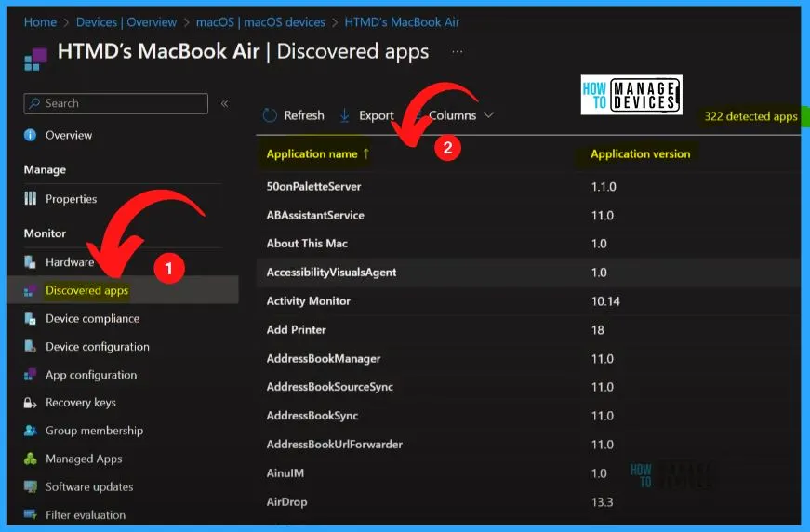Select the AirDrop row

[528, 501]
